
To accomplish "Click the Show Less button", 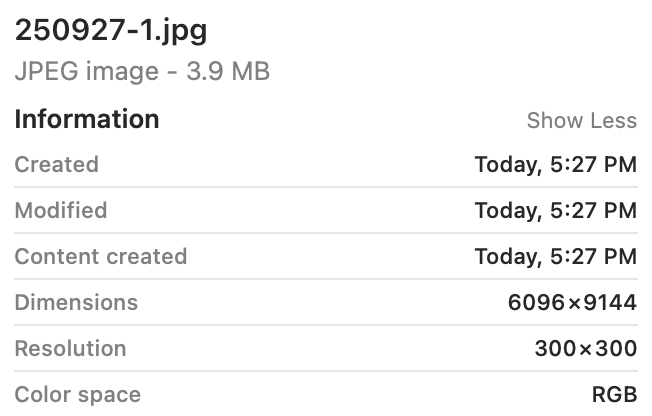I will [x=581, y=120].
